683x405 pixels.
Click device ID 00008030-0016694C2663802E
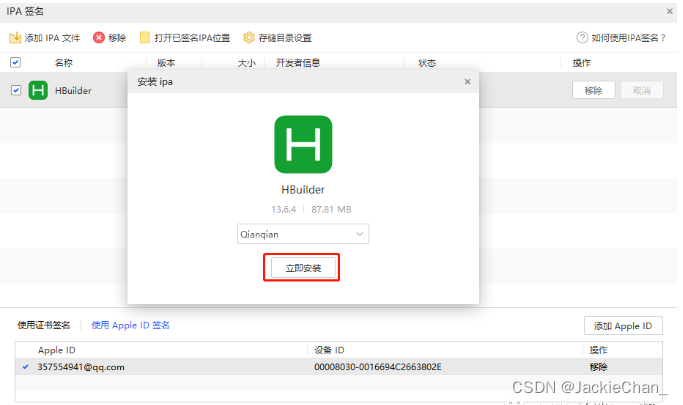[x=378, y=367]
